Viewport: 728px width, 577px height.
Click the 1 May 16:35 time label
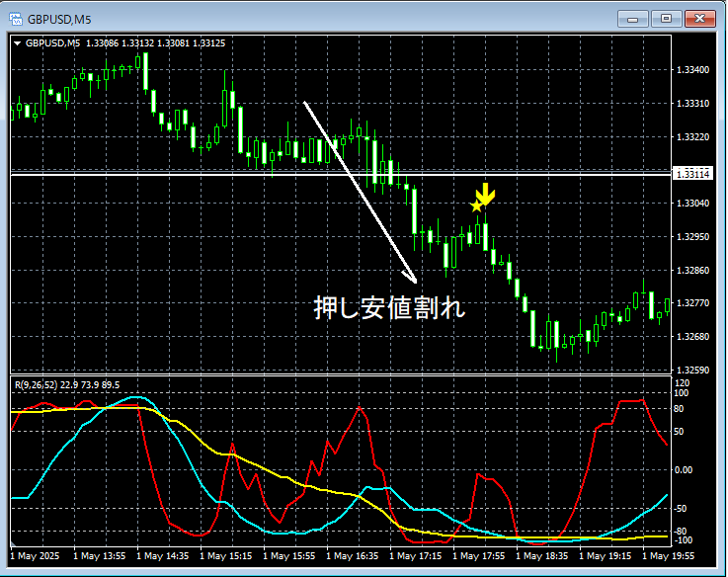coord(352,556)
